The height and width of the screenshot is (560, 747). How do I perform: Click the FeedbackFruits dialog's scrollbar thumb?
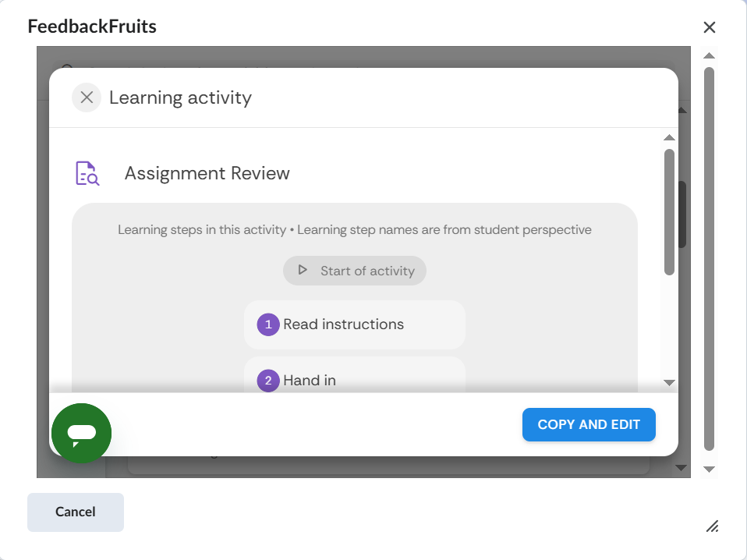tap(709, 257)
